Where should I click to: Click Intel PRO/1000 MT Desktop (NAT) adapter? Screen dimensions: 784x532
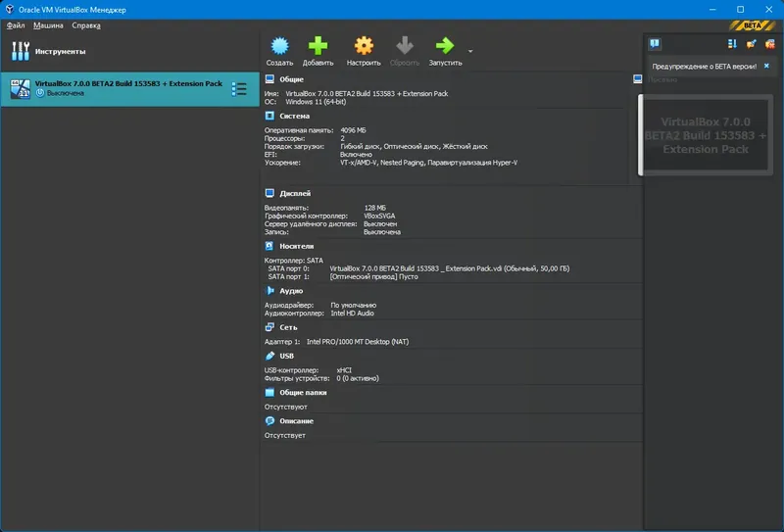click(x=358, y=342)
